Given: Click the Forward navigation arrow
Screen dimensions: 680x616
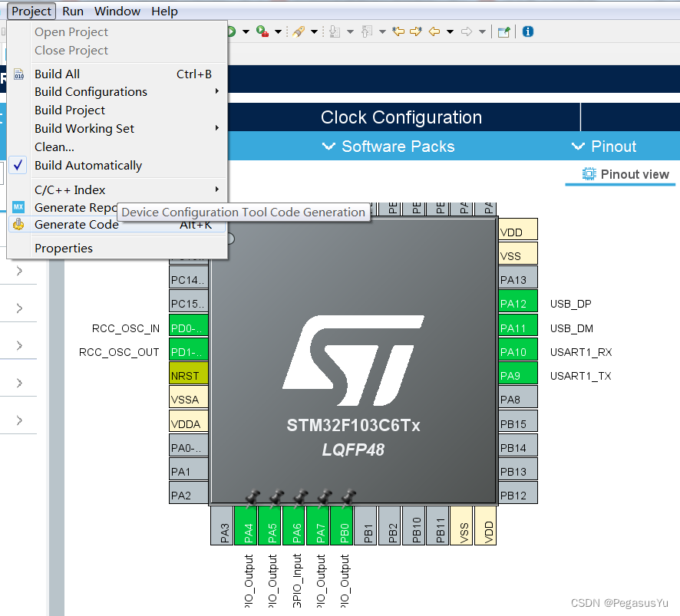Looking at the screenshot, I should click(467, 31).
